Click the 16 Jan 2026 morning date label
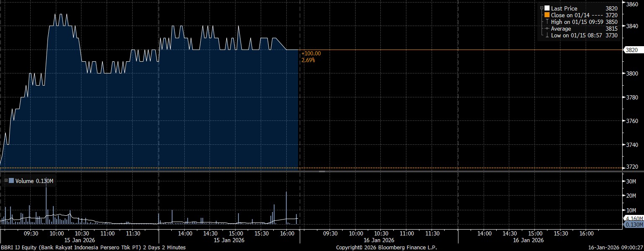 tap(379, 240)
